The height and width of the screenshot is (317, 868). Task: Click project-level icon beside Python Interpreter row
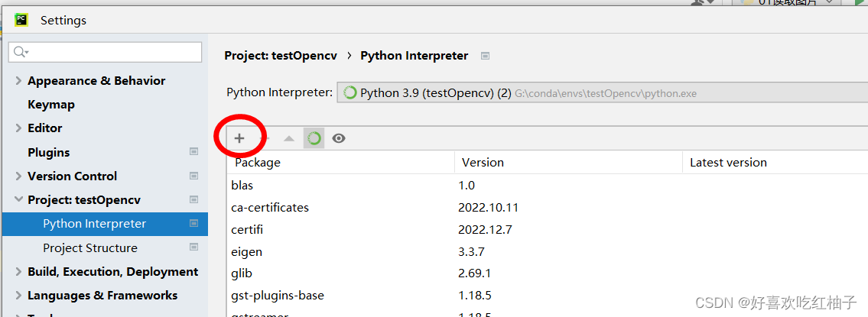click(193, 224)
